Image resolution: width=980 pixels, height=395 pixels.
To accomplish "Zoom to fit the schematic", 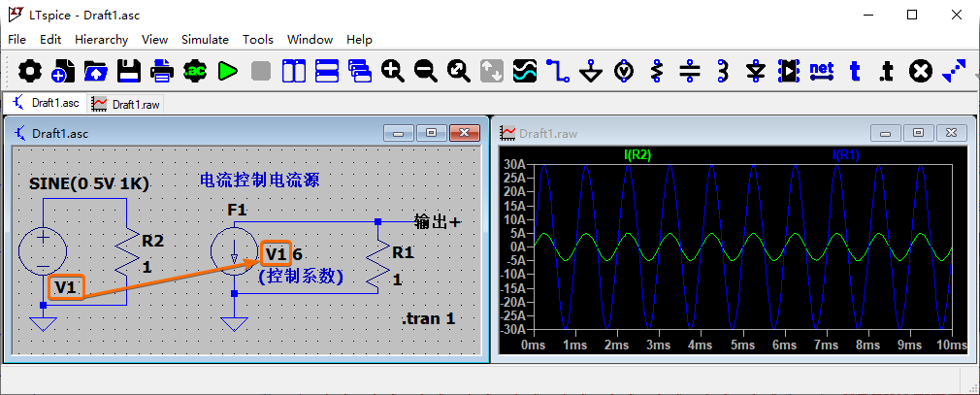I will pos(459,71).
